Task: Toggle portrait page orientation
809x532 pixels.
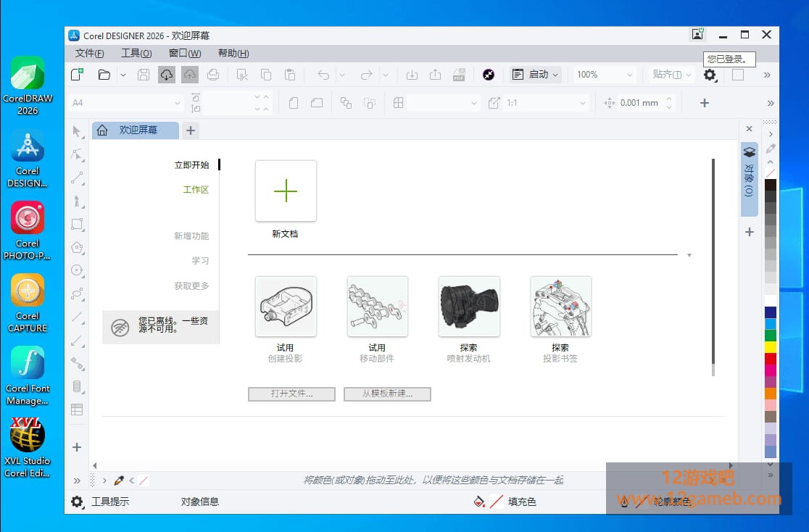Action: point(294,103)
